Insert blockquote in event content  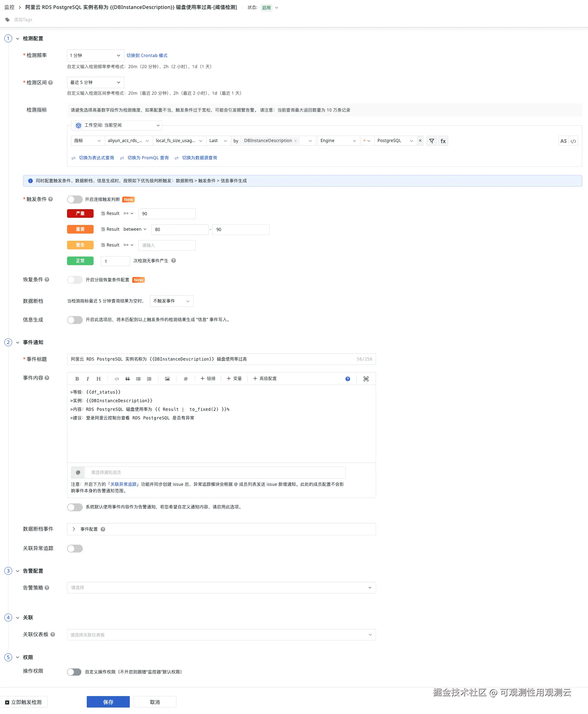click(128, 379)
